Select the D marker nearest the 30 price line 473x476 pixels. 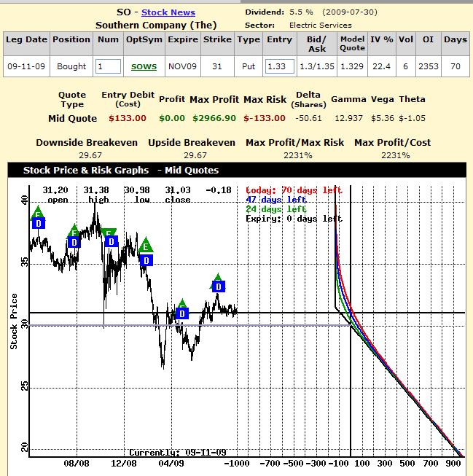pyautogui.click(x=182, y=313)
